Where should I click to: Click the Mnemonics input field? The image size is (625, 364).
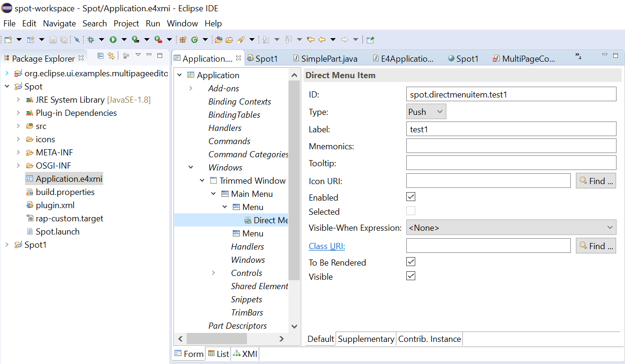coord(511,146)
